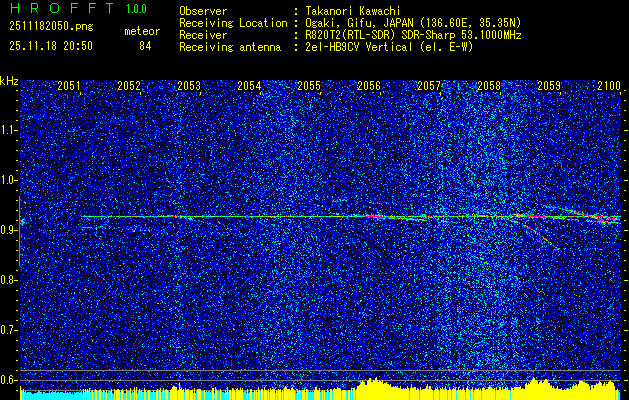Click the Observer field label
This screenshot has height=400, width=629.
click(203, 11)
